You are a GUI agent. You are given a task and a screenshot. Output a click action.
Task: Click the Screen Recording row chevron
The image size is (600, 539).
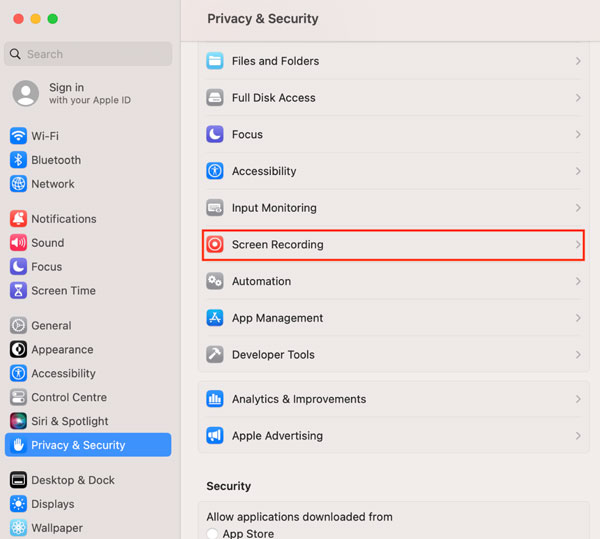click(578, 244)
